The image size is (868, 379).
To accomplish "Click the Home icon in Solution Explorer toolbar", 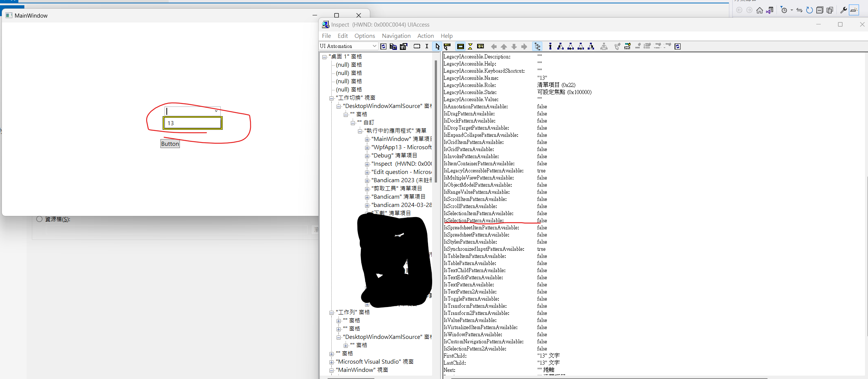I will 759,10.
